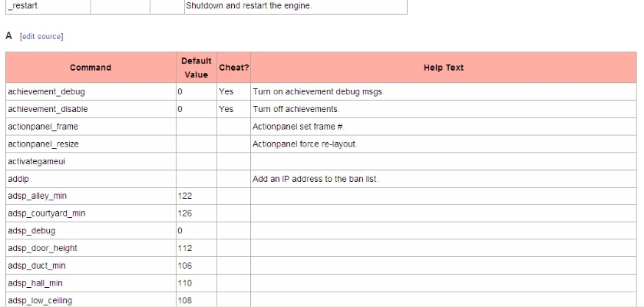The width and height of the screenshot is (644, 307).
Task: Click the 'Add an IP address' help text
Action: click(x=315, y=179)
